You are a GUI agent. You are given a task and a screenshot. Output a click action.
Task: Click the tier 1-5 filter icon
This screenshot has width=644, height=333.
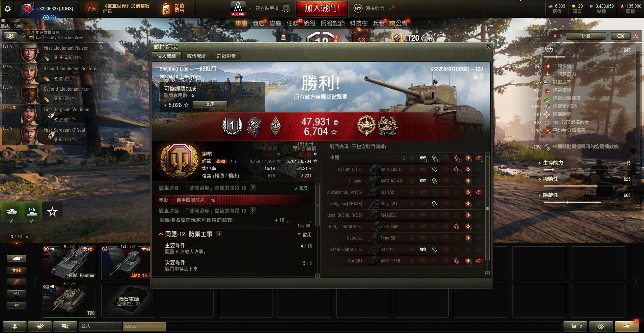tap(32, 212)
